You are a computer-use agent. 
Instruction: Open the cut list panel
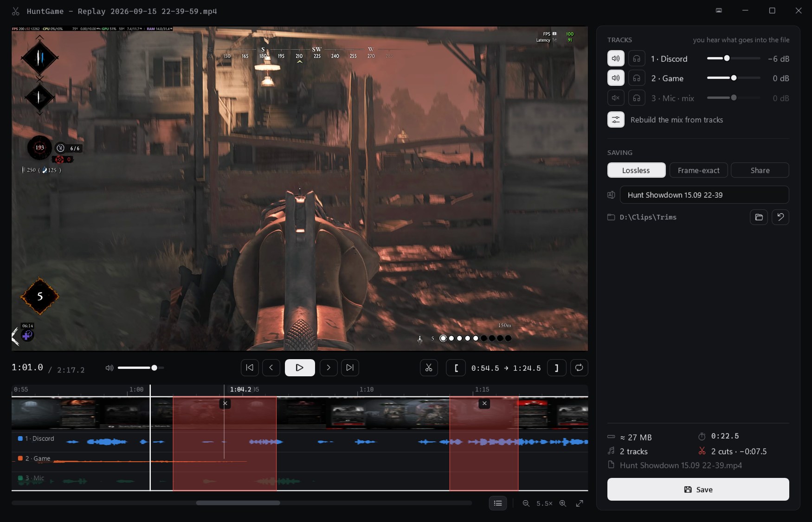pos(498,503)
